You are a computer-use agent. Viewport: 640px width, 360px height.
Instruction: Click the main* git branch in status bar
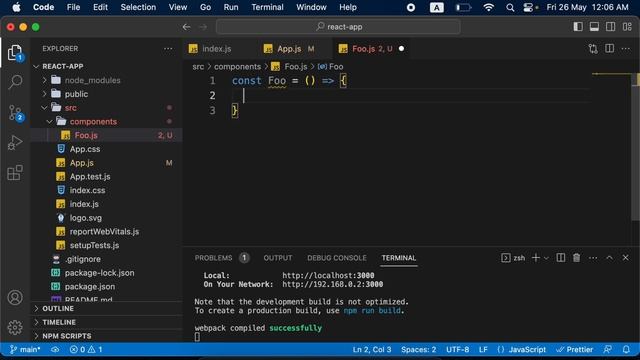(x=25, y=350)
